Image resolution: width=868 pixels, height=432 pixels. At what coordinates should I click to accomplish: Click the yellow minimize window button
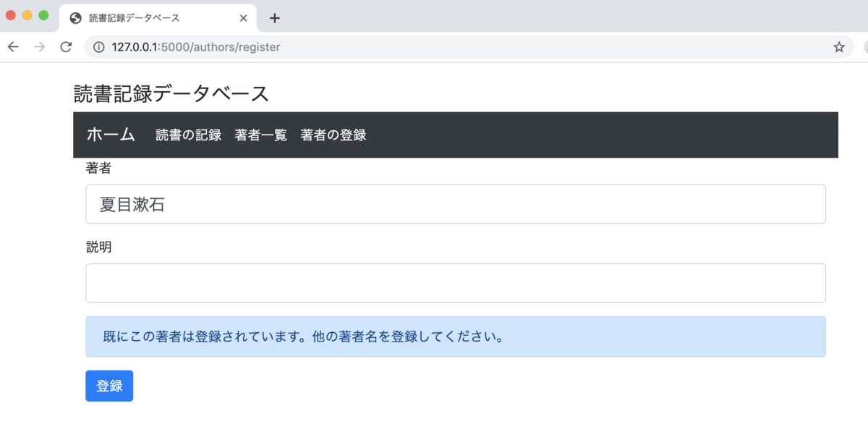[x=27, y=15]
